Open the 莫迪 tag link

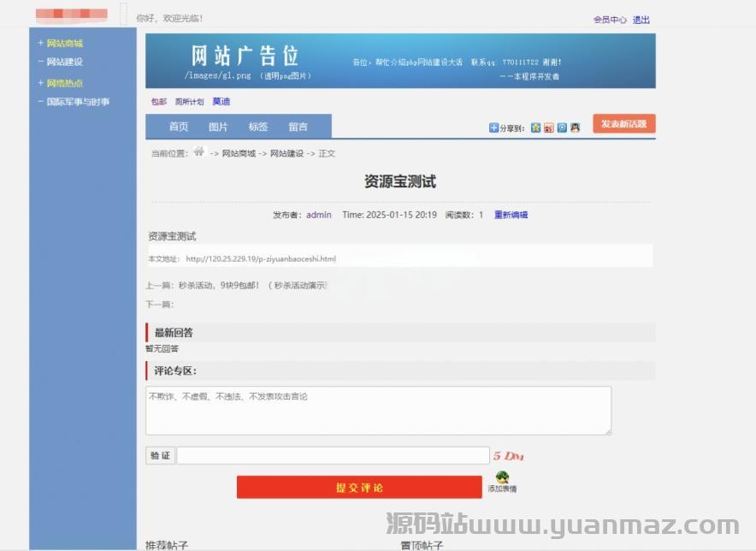pyautogui.click(x=221, y=101)
